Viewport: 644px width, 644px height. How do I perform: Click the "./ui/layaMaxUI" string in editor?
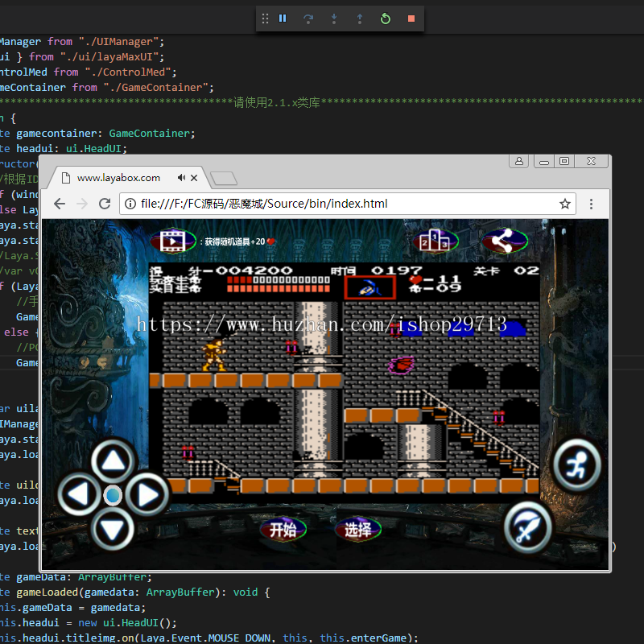109,56
